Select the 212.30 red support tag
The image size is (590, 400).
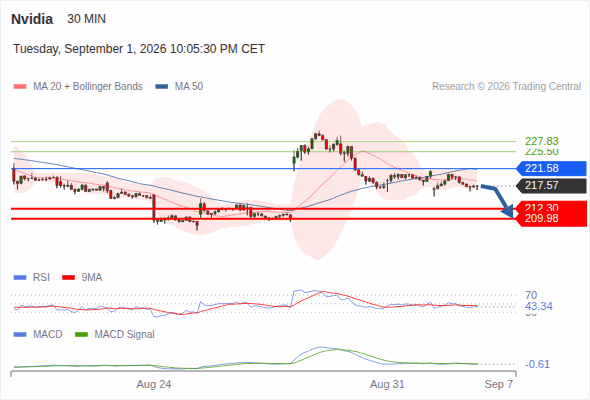[x=551, y=207]
